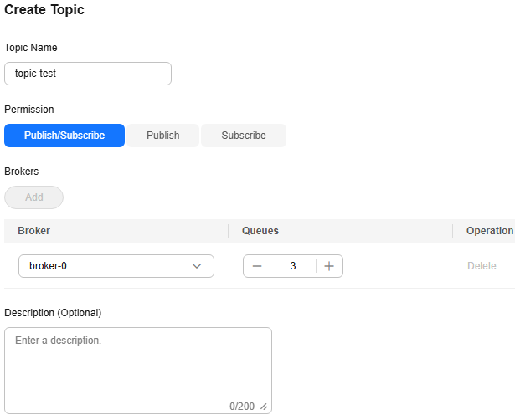Decrease queues with the minus icon

coord(257,266)
